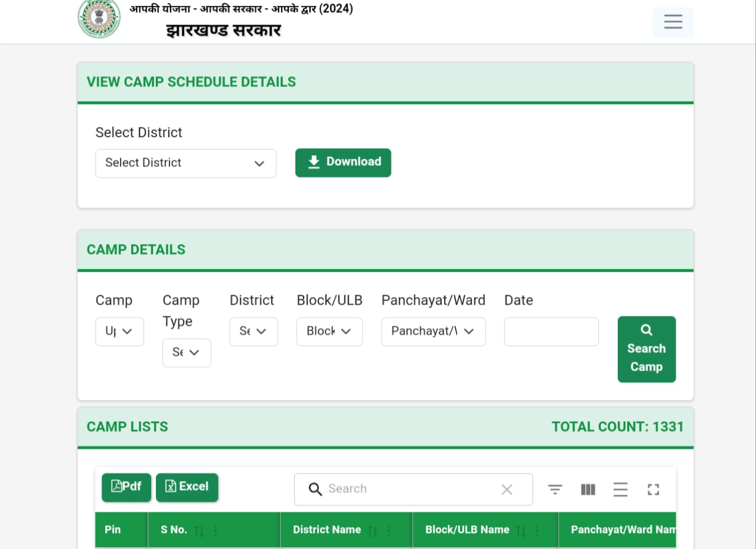Viewport: 756px width, 549px height.
Task: Click the Download button
Action: tap(343, 163)
